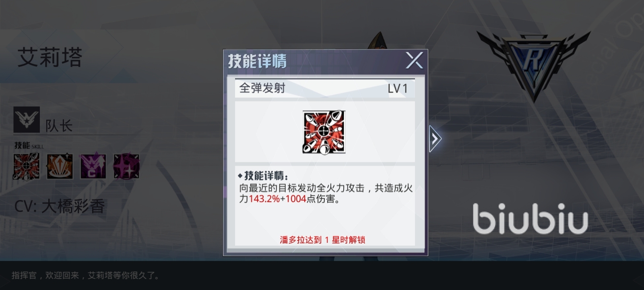Click the character name 艾莉塔
This screenshot has width=644, height=290.
[50, 57]
